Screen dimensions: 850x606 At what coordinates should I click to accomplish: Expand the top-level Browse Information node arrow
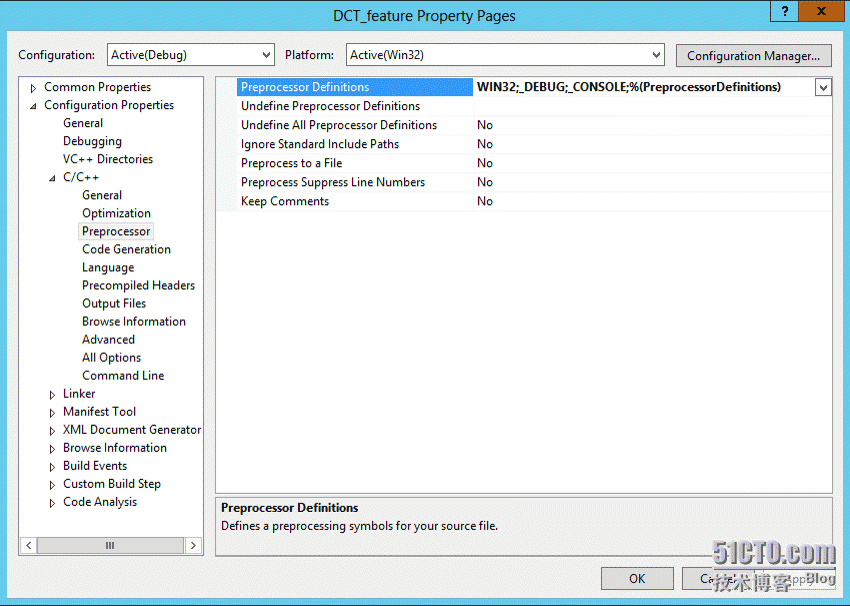tap(52, 449)
